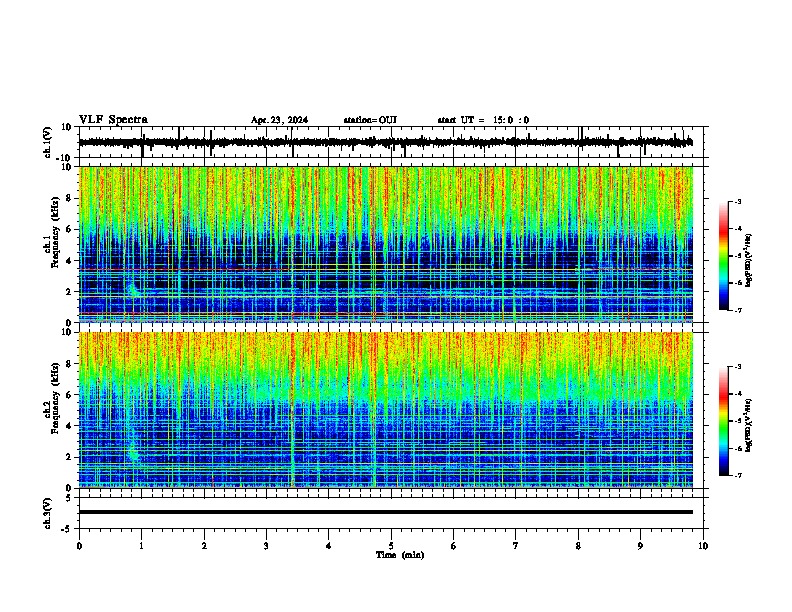This screenshot has height=612, width=792.
Task: Click time axis tick label '2'
Action: [204, 546]
